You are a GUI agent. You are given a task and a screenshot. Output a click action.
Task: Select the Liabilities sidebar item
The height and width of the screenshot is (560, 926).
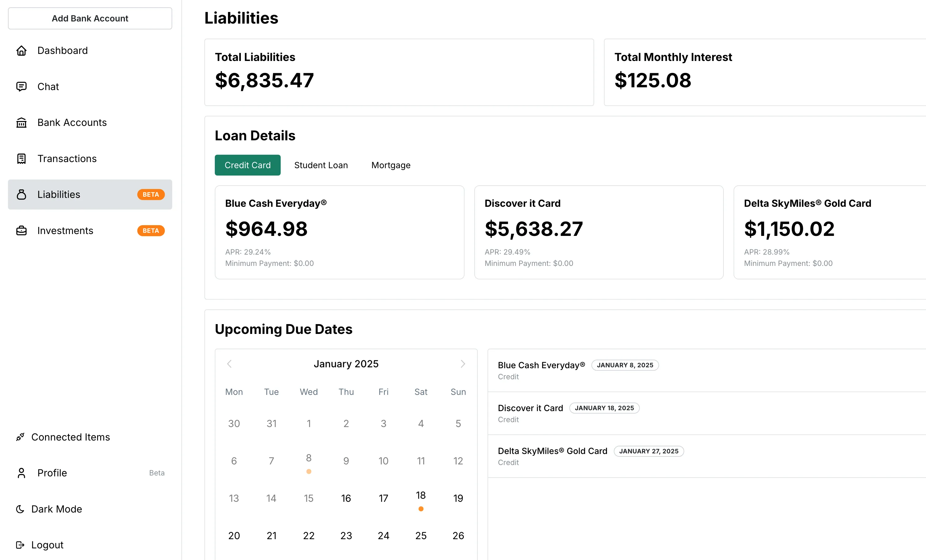click(90, 194)
